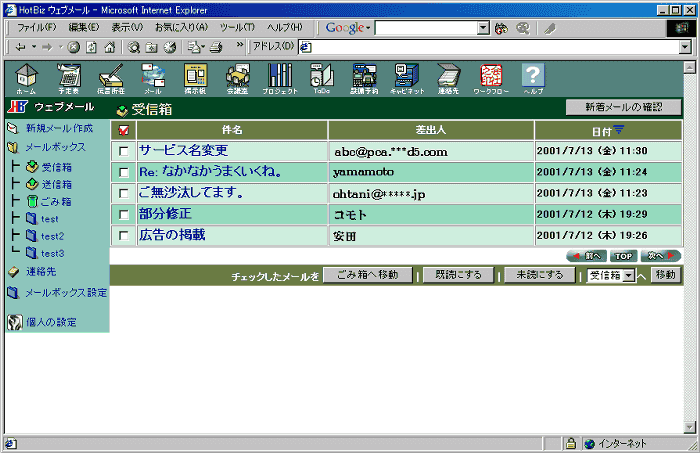Click the 次へ next page button
Screen dimensions: 700x453
(661, 256)
